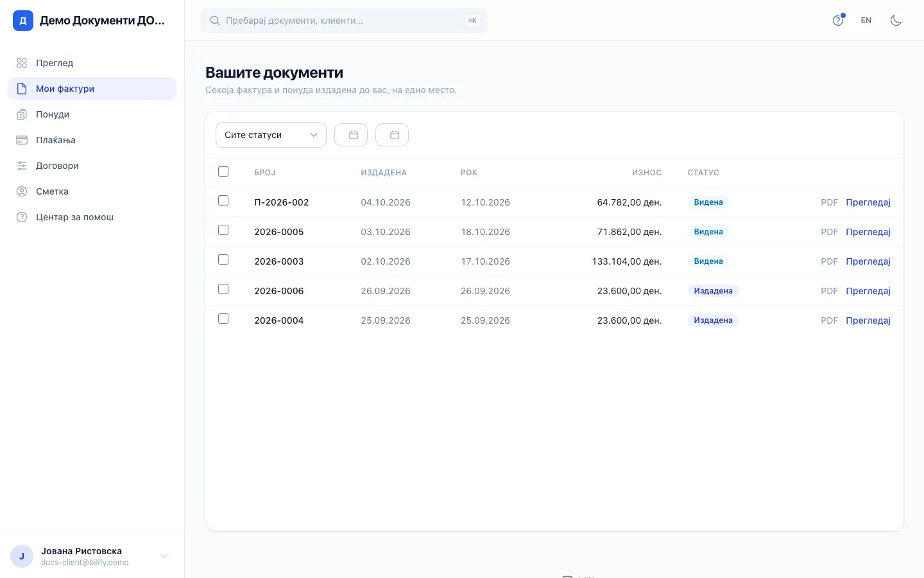Click the Плаќања card icon
The width and height of the screenshot is (924, 578).
point(22,140)
